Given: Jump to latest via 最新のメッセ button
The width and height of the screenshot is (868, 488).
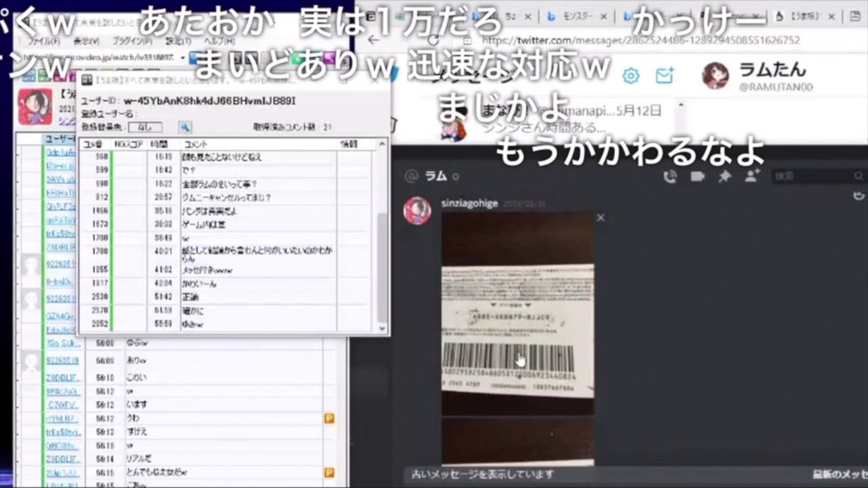Looking at the screenshot, I should pyautogui.click(x=840, y=474).
